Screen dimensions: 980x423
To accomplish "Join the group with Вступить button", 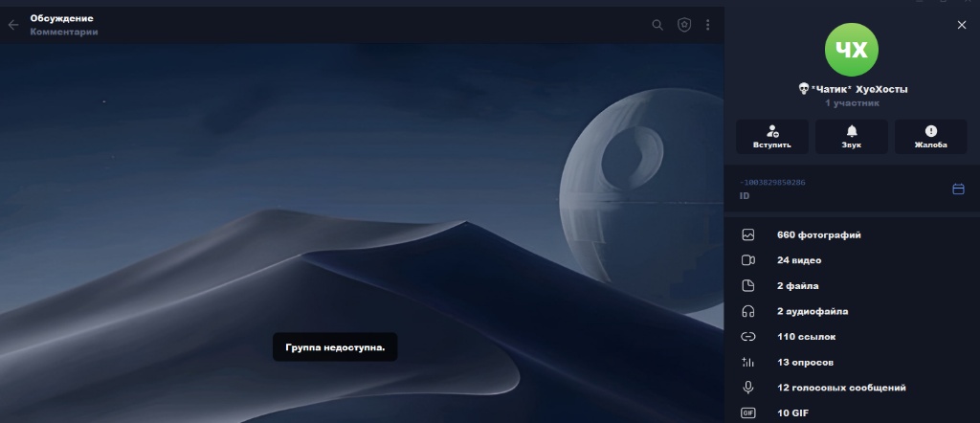I will click(x=772, y=137).
